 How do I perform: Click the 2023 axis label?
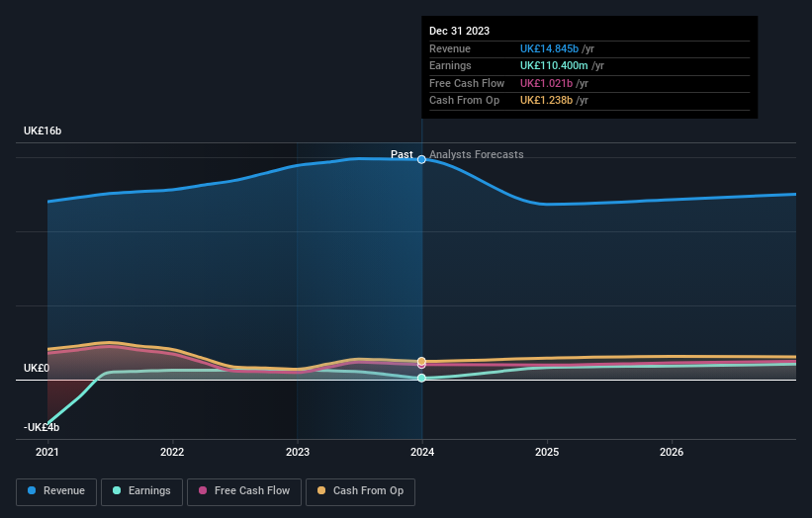click(298, 452)
